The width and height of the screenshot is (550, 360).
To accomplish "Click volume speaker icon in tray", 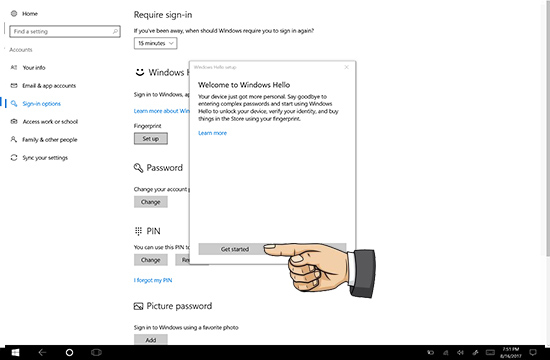I will tap(461, 352).
